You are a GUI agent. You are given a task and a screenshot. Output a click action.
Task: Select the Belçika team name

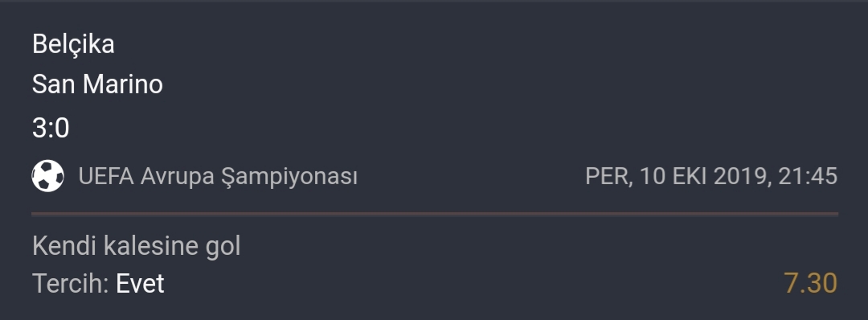pyautogui.click(x=73, y=44)
